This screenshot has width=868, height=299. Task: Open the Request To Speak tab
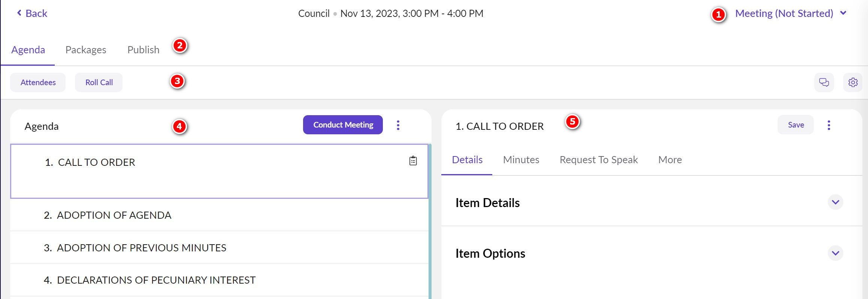pyautogui.click(x=598, y=160)
